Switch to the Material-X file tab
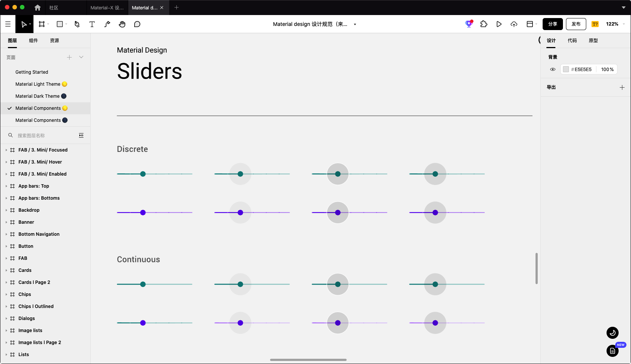This screenshot has height=364, width=631. (x=107, y=8)
